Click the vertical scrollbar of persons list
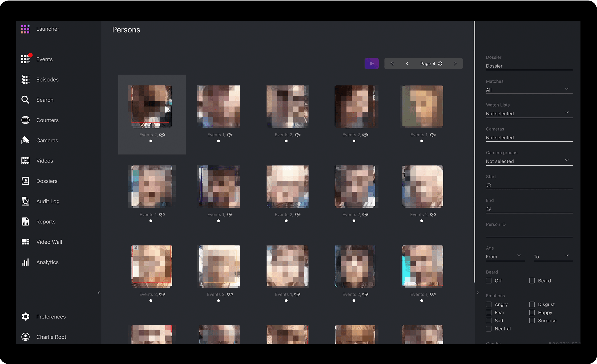Screen dimensions: 597x364 pos(474,152)
